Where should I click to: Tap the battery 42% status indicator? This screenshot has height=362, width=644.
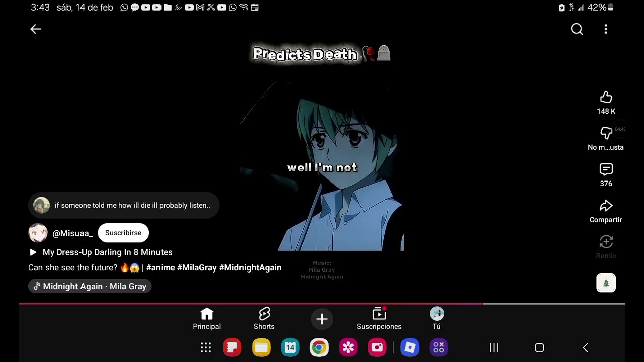point(600,8)
